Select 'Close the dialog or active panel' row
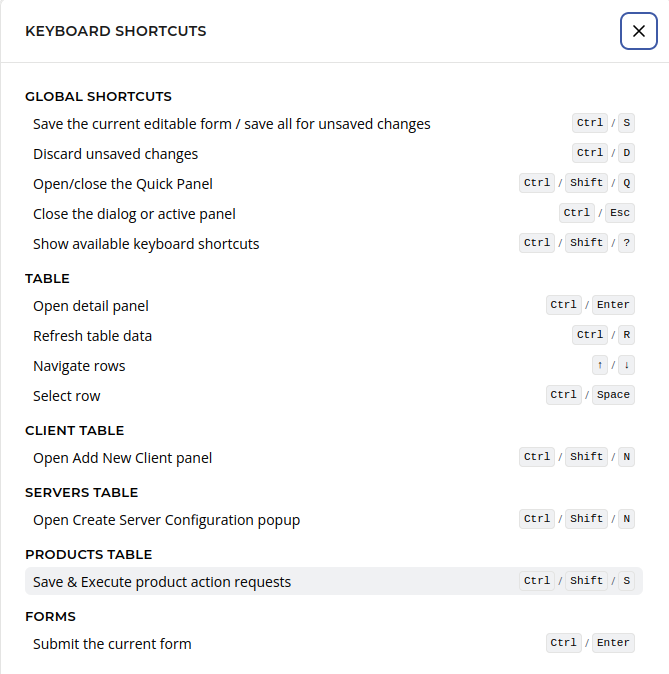Viewport: 669px width, 674px height. click(334, 214)
